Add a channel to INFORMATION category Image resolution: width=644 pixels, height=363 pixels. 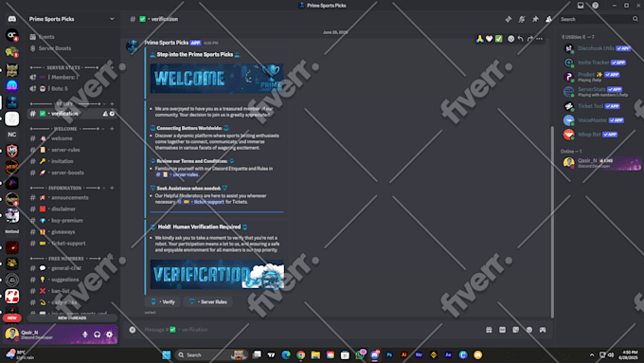point(112,188)
